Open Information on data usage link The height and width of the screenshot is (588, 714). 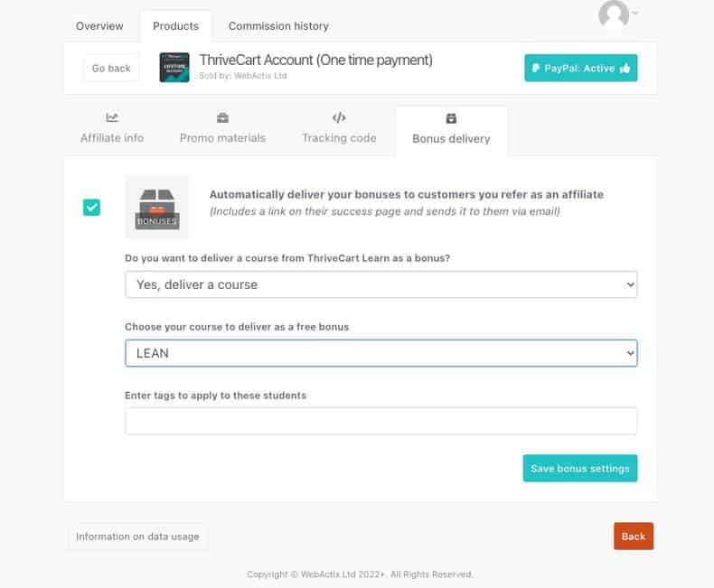pos(137,537)
